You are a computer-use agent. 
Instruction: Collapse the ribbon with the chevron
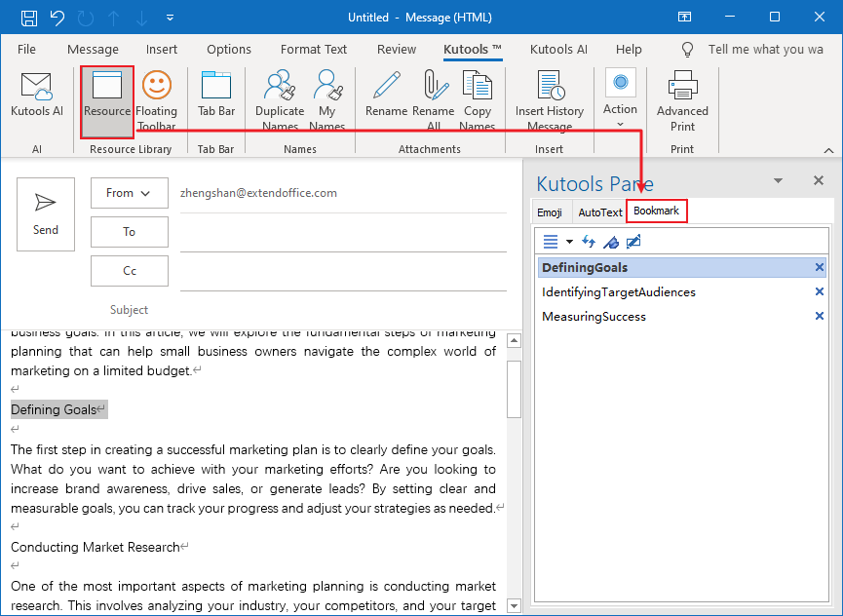pos(828,150)
